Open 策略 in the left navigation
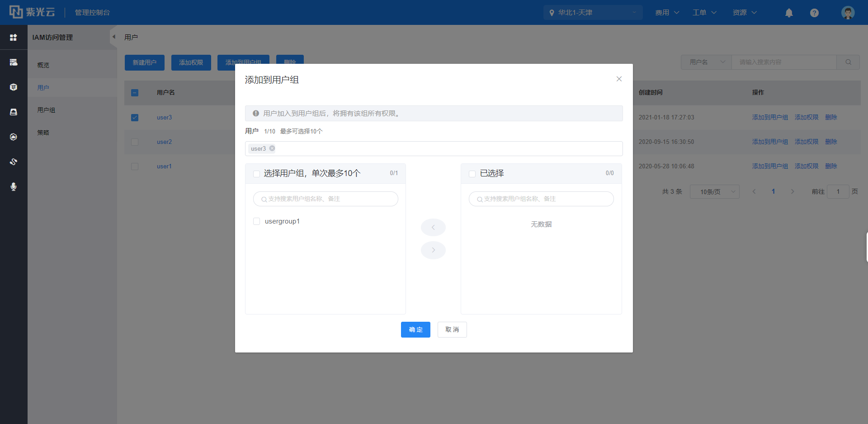Viewport: 868px width, 424px height. coord(43,133)
